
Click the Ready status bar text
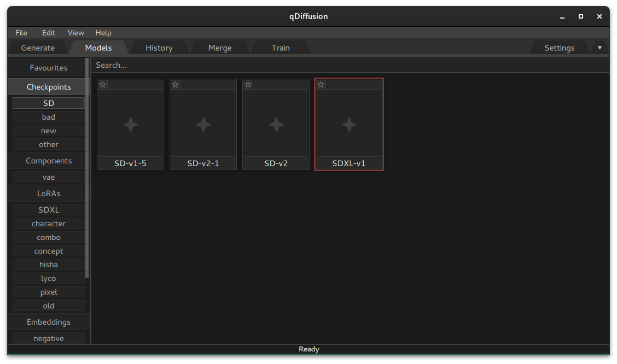pyautogui.click(x=309, y=349)
